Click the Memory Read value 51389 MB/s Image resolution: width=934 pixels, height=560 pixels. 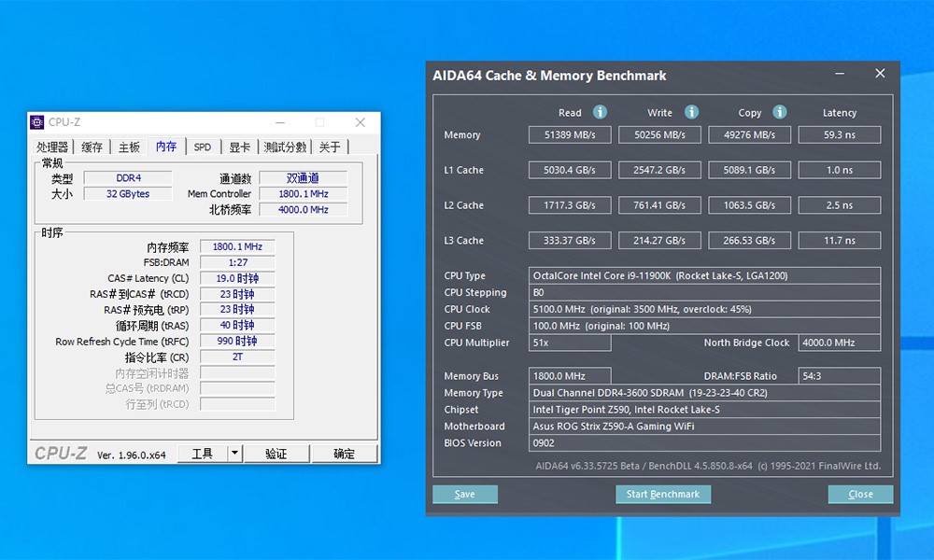[570, 135]
